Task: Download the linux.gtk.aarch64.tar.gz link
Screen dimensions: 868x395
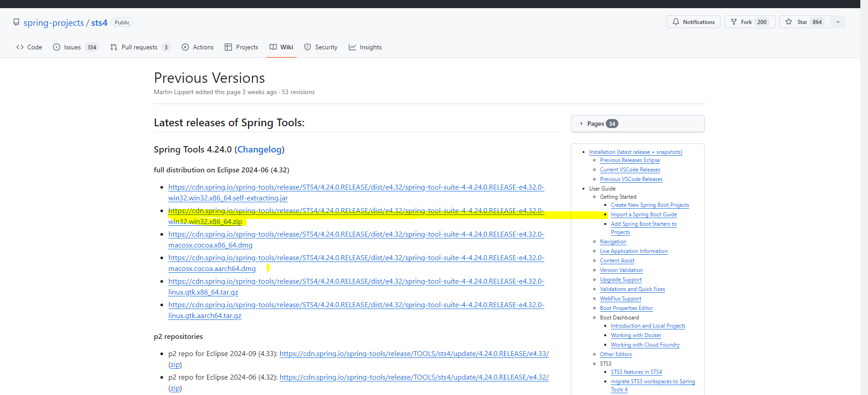Action: tap(356, 310)
